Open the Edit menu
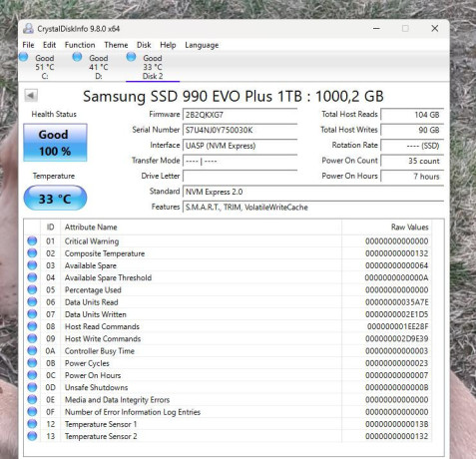The width and height of the screenshot is (476, 459). (49, 45)
